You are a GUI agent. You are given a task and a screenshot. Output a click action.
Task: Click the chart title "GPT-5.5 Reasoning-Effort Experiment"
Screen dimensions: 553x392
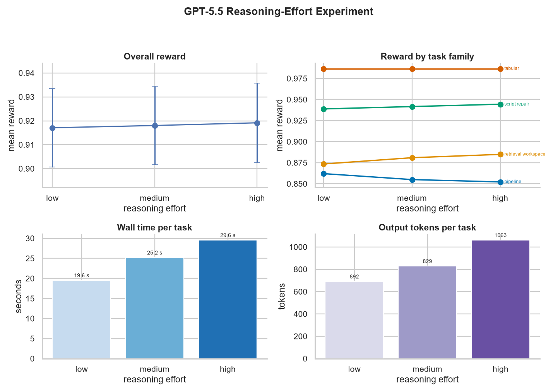pyautogui.click(x=279, y=12)
